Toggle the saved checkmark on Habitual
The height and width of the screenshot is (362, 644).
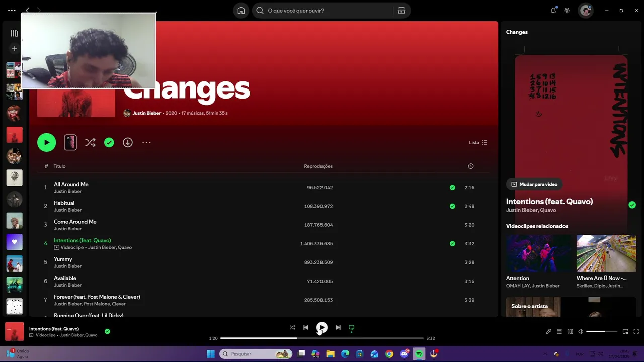[452, 206]
